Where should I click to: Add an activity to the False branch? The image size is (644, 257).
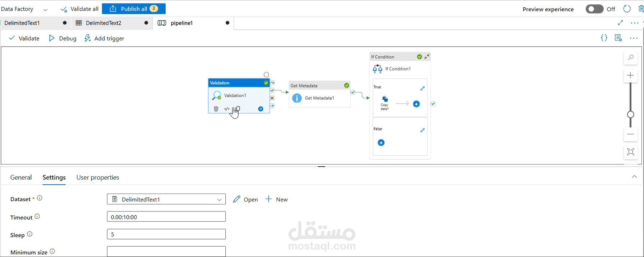[381, 143]
